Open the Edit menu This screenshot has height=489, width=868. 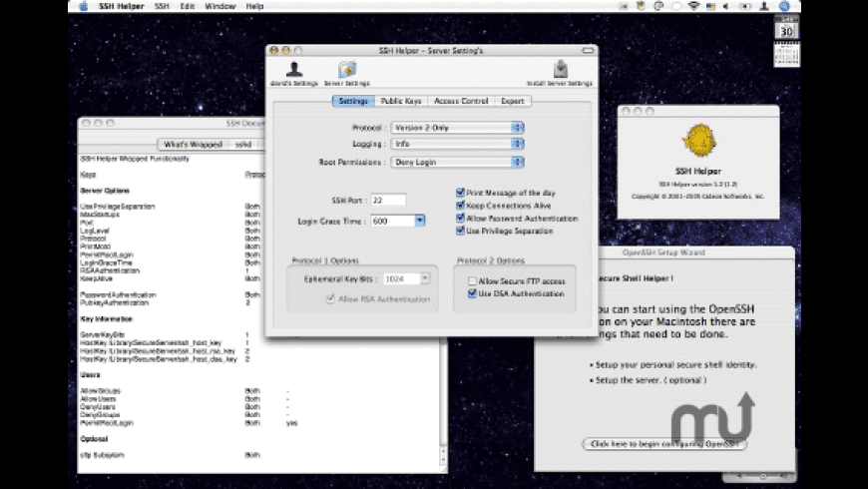[188, 6]
